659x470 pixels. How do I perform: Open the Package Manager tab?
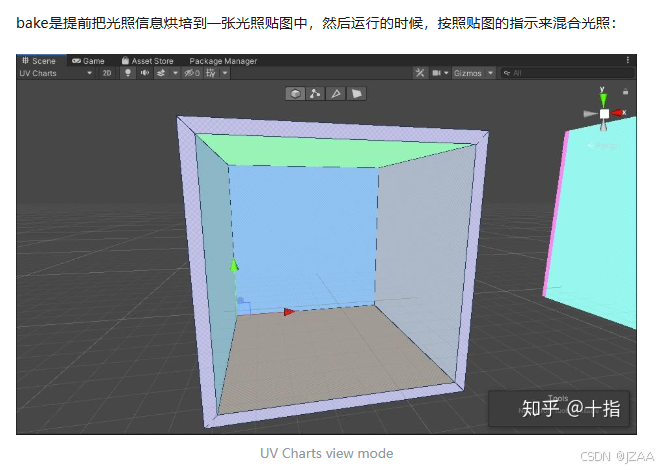(x=223, y=61)
